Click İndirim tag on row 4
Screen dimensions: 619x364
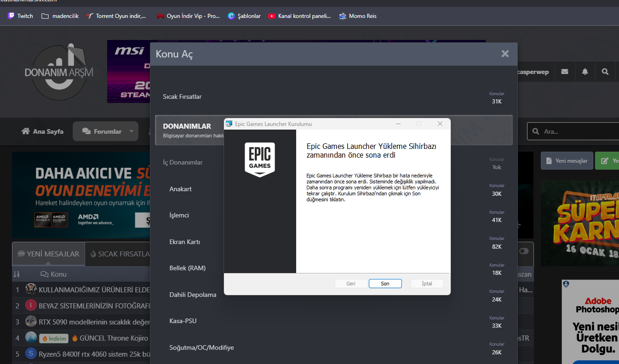(x=54, y=339)
